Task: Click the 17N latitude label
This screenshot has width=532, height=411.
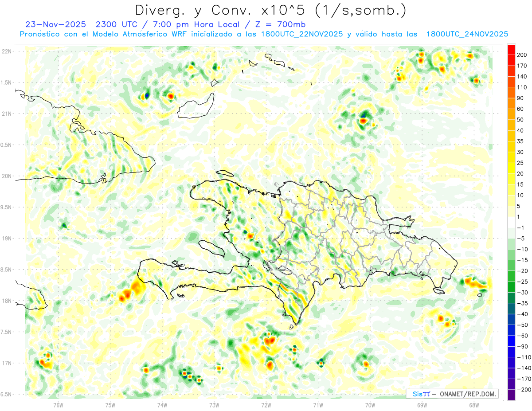Action: click(8, 364)
